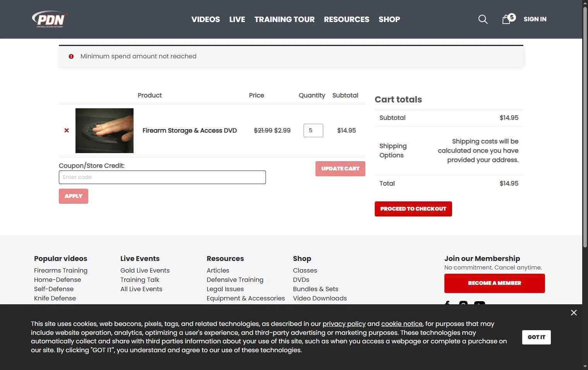Click the struck-through $21.99 price
The height and width of the screenshot is (370, 588).
point(263,131)
